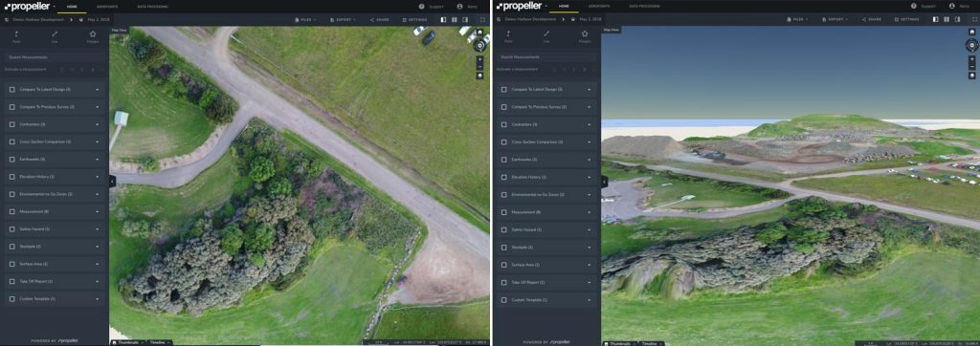Select the Point measurement tool in left window

[x=15, y=36]
